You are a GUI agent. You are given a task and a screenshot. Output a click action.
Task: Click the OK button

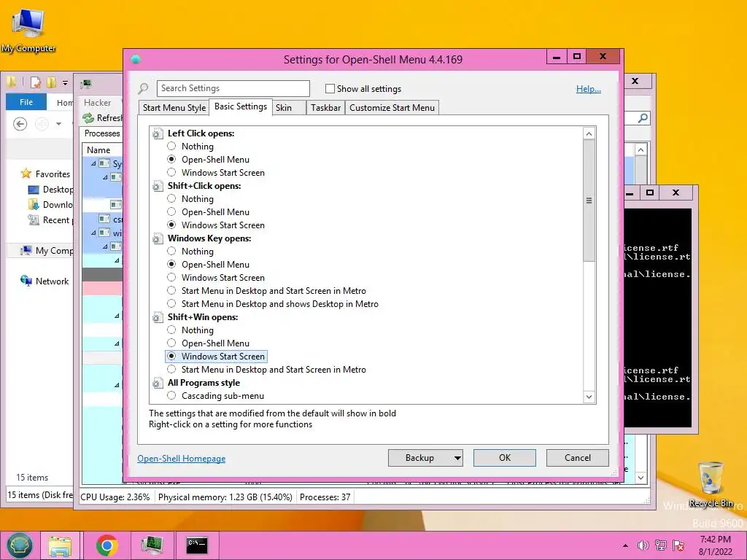pos(505,458)
